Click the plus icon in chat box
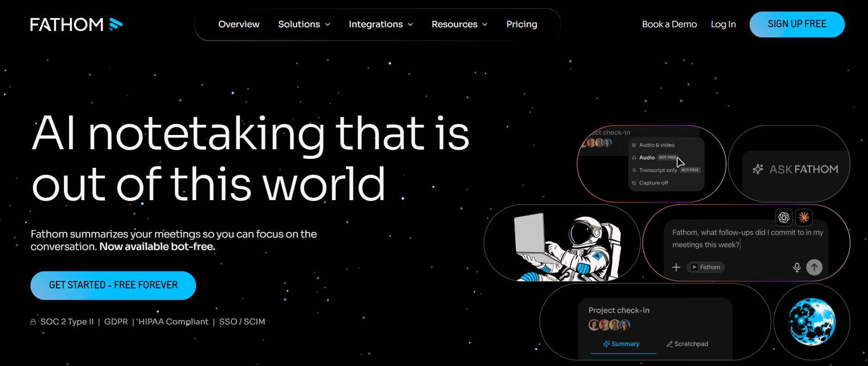 pos(676,267)
